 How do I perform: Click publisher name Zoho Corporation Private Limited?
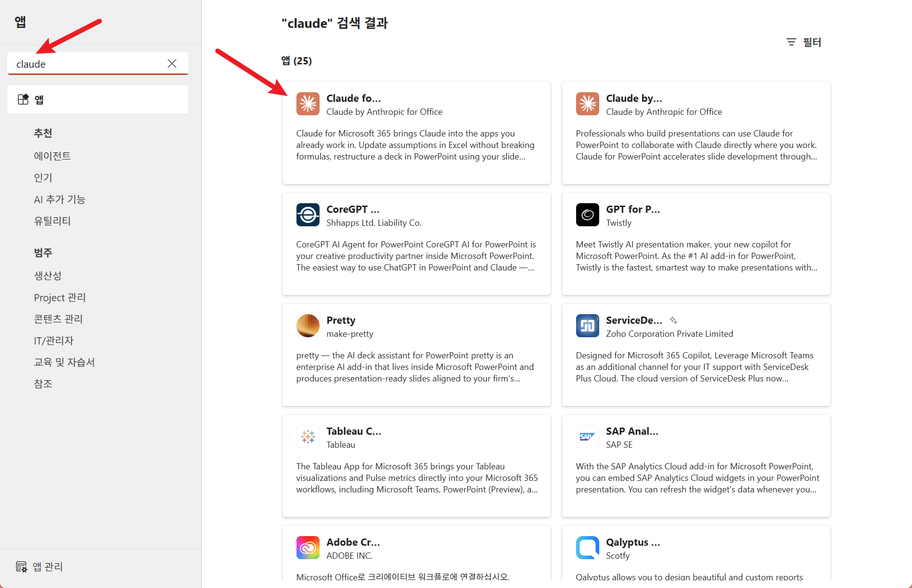point(669,333)
